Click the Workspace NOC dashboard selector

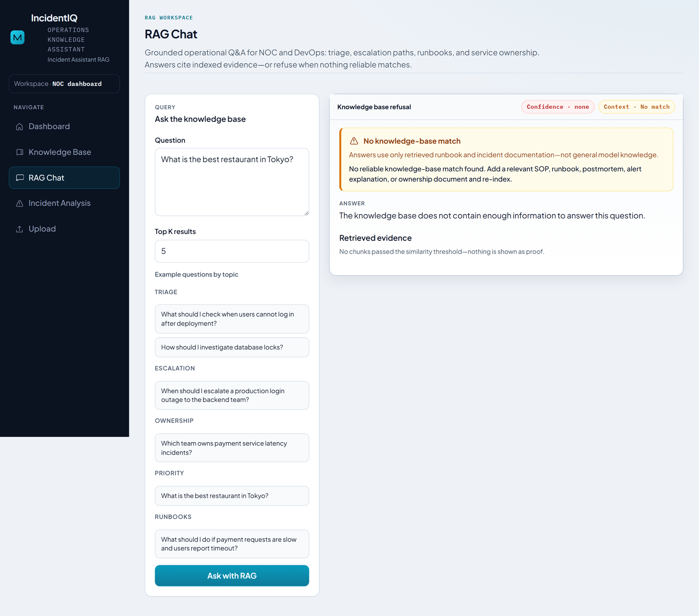[x=64, y=84]
